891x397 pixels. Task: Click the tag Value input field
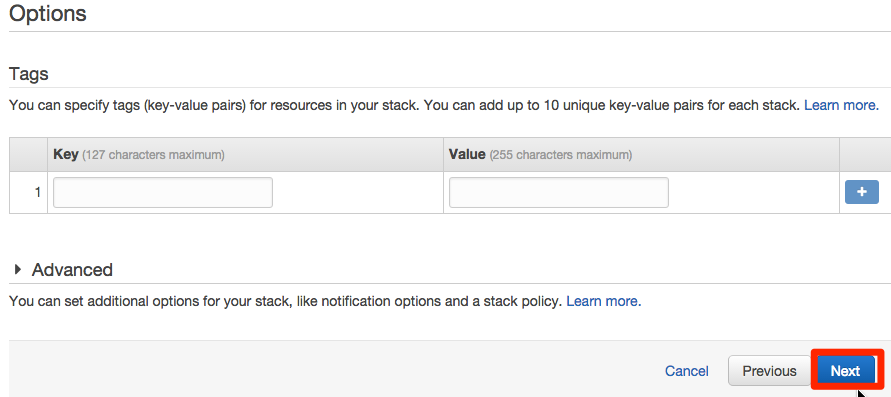[x=559, y=193]
